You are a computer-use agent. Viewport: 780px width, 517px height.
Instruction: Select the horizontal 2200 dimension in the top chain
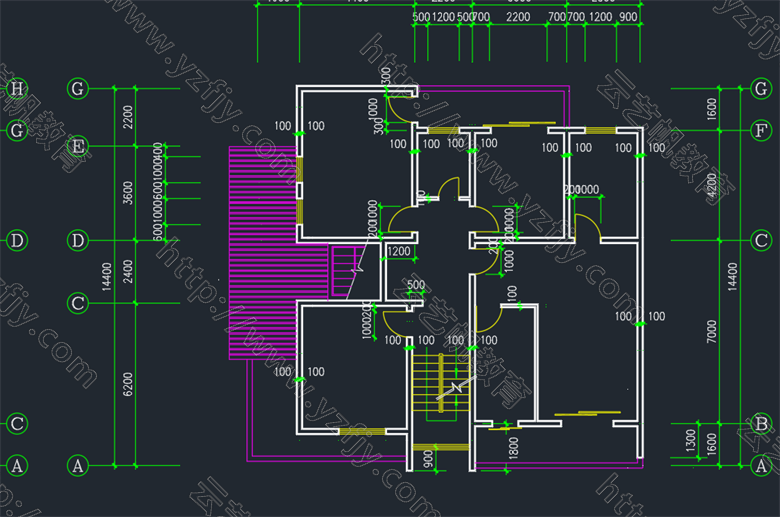click(518, 17)
